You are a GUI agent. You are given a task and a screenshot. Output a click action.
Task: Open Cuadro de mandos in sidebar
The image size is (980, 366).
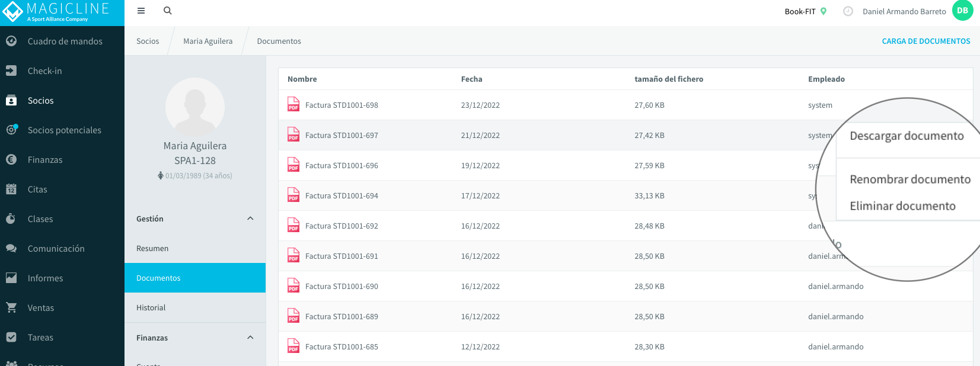click(65, 41)
